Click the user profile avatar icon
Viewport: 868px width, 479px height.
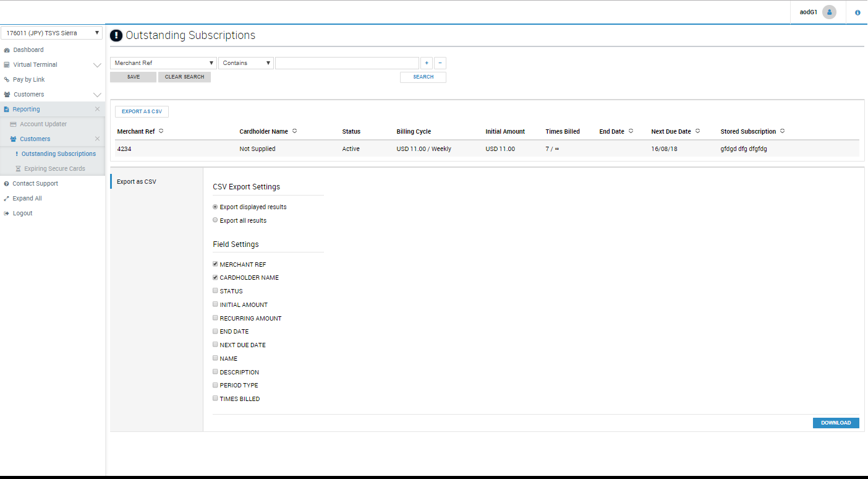[829, 12]
